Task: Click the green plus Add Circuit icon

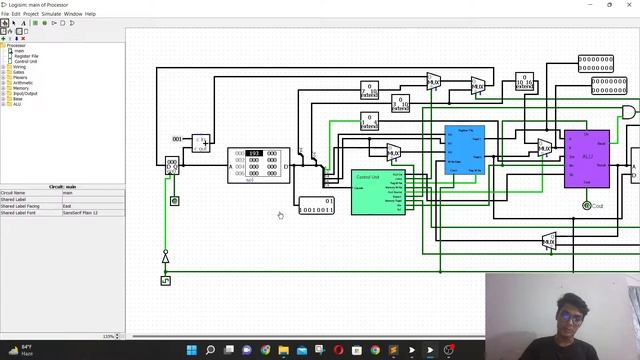Action: (x=3, y=38)
